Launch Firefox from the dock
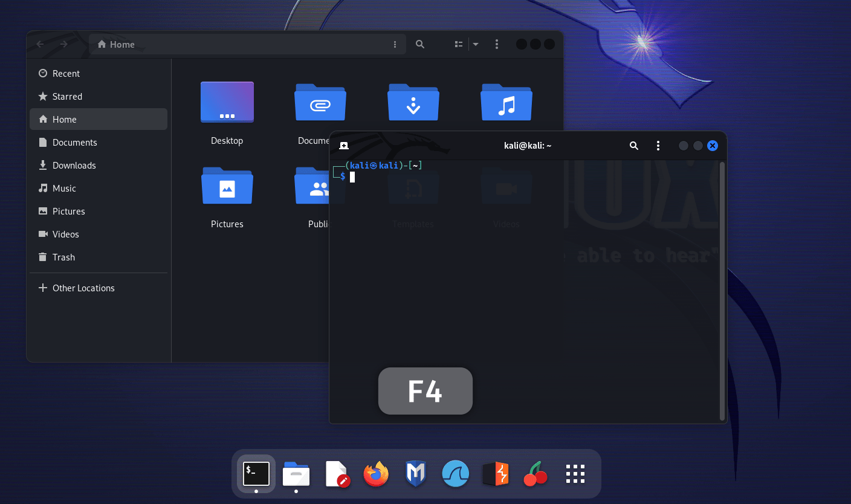851x504 pixels. click(376, 474)
